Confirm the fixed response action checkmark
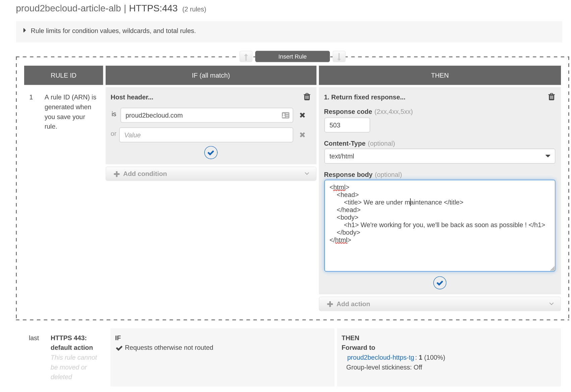Viewport: 571px width, 392px height. 439,283
